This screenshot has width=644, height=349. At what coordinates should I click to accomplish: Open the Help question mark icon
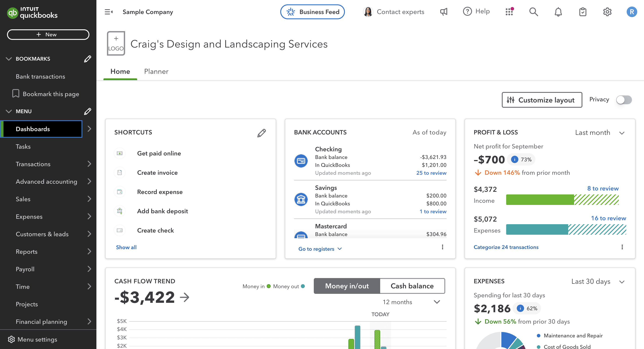click(467, 11)
